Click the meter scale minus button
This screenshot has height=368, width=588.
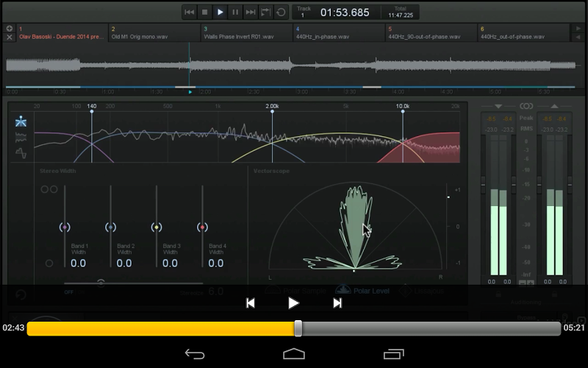tap(523, 283)
